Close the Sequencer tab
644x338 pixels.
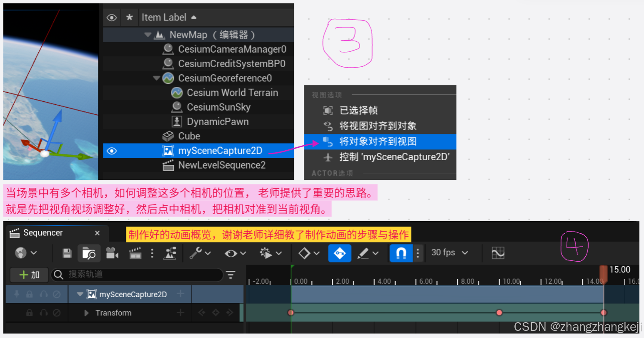(97, 233)
